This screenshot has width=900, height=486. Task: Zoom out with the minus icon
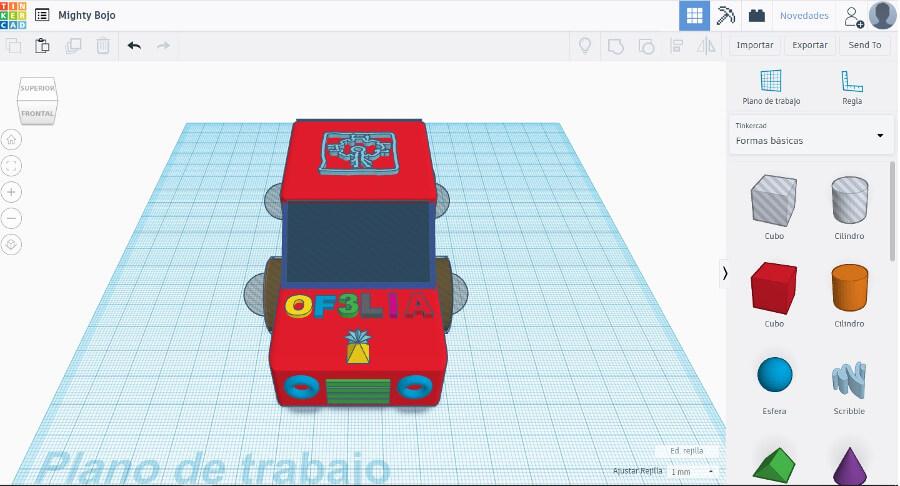tap(11, 218)
